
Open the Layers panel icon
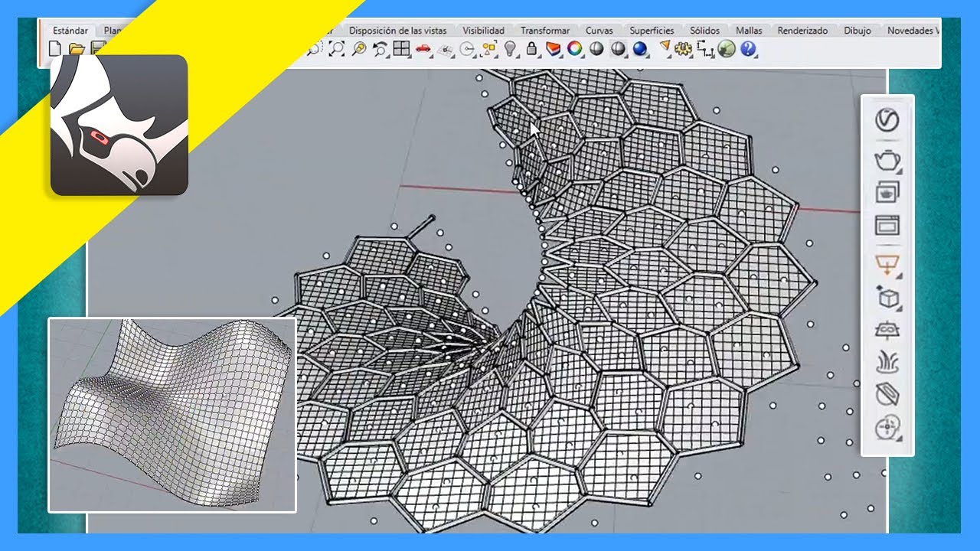coord(552,49)
